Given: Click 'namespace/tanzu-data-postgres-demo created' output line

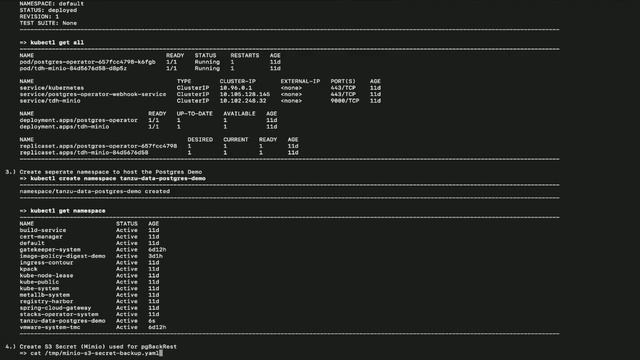Looking at the screenshot, I should 95,191.
